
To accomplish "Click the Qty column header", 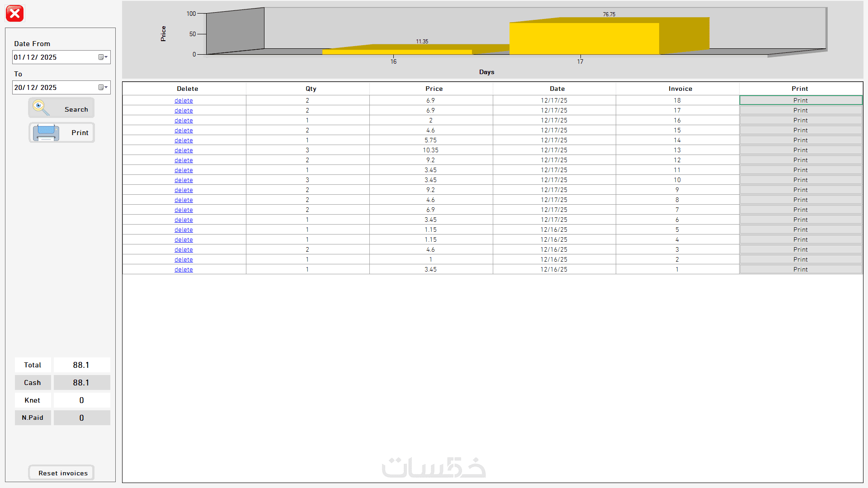I will click(311, 89).
